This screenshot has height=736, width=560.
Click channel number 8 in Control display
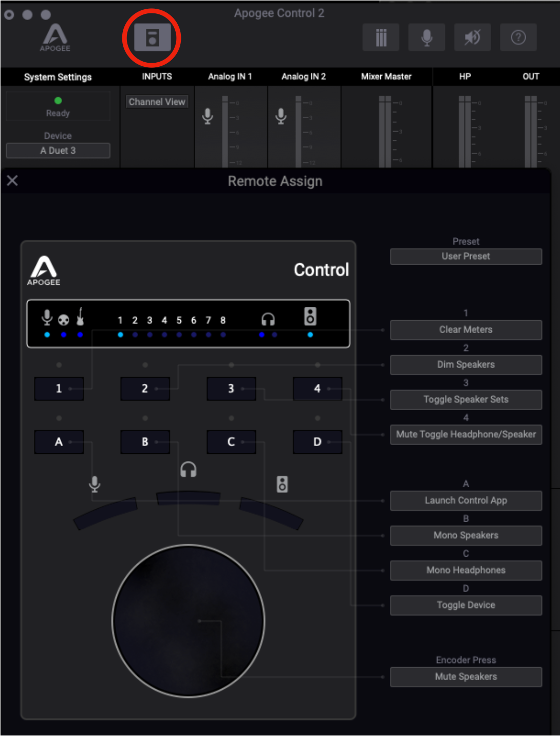point(223,320)
